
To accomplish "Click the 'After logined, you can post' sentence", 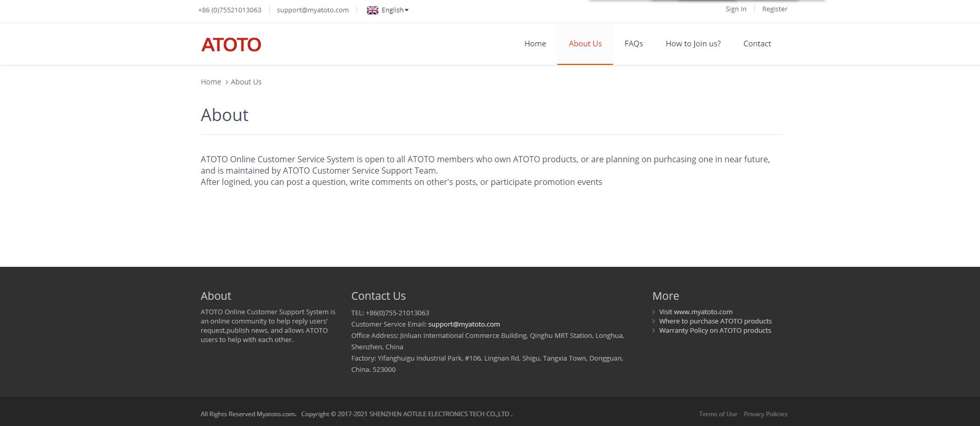I will (401, 182).
